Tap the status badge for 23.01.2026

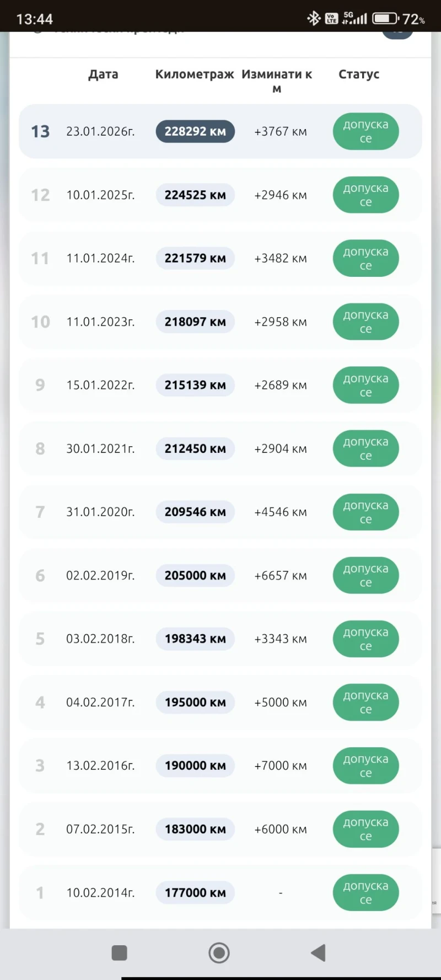click(365, 131)
